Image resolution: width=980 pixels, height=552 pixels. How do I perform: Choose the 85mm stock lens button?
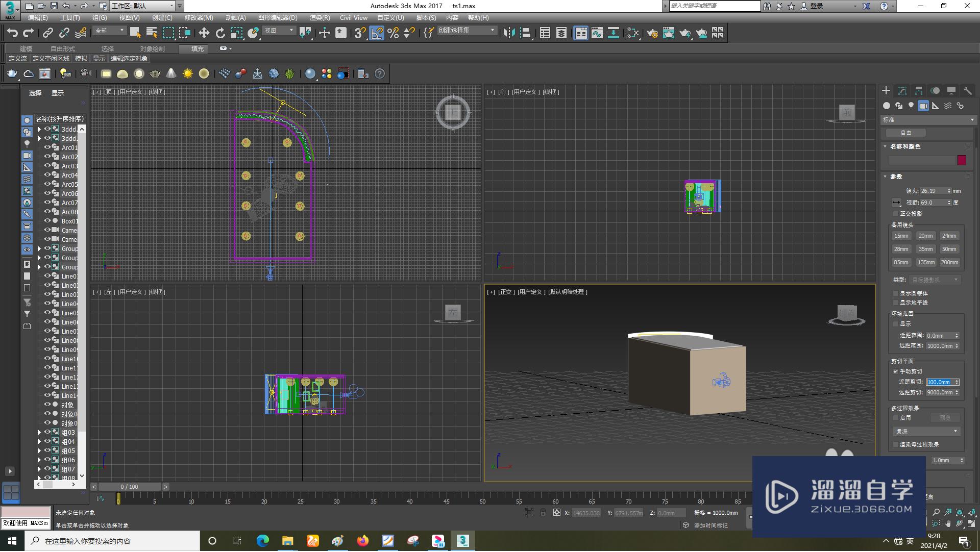tap(901, 263)
